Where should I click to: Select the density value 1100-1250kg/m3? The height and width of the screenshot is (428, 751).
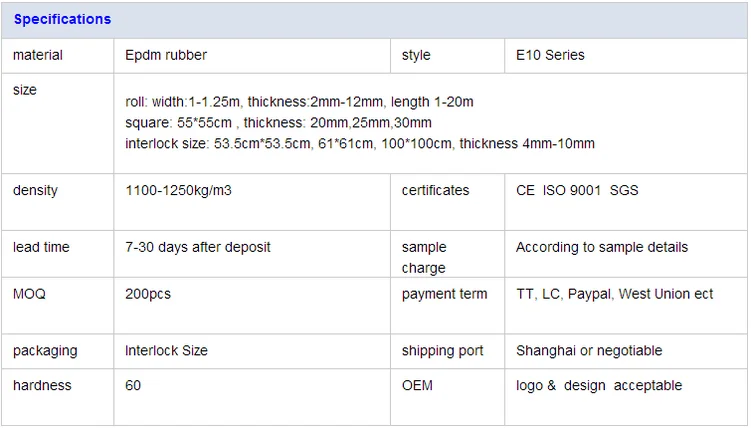coord(178,190)
